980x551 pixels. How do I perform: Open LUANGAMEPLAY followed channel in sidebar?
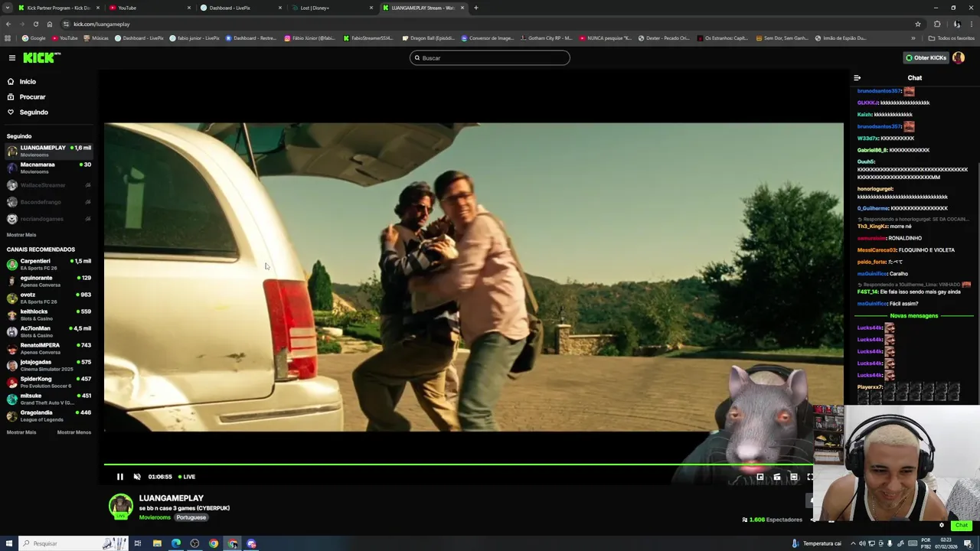pos(49,151)
